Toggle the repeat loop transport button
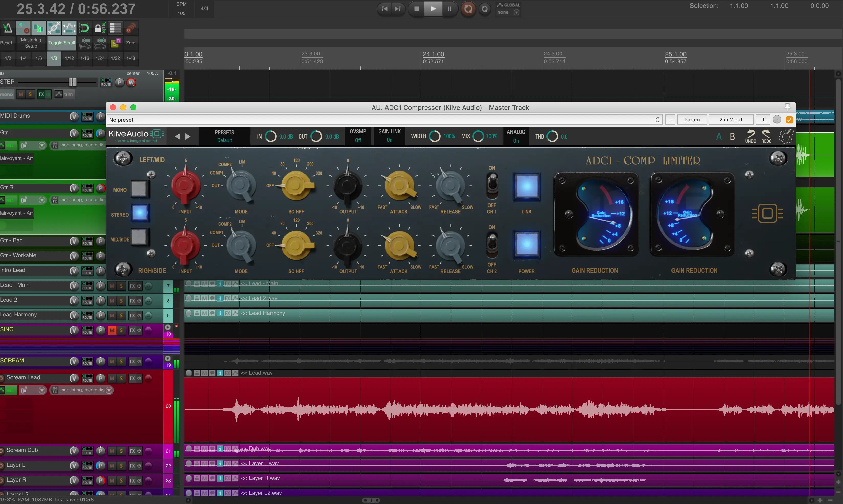Image resolution: width=843 pixels, height=504 pixels. click(485, 9)
